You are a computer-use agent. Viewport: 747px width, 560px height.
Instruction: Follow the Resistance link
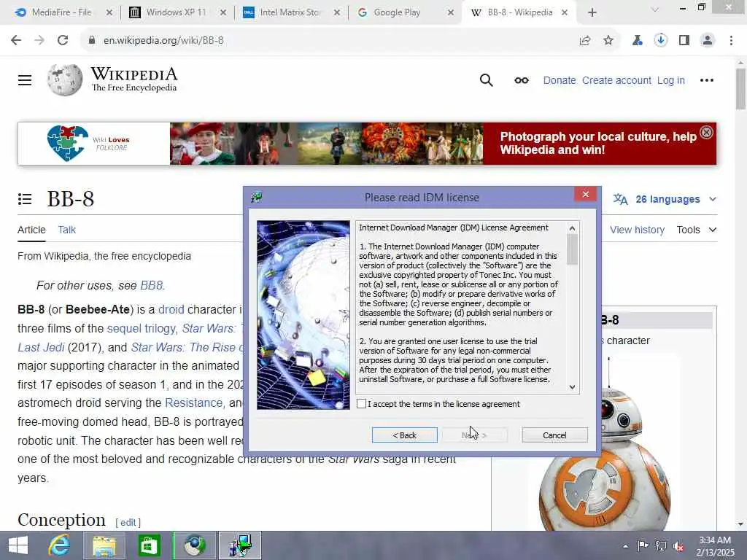pyautogui.click(x=193, y=402)
